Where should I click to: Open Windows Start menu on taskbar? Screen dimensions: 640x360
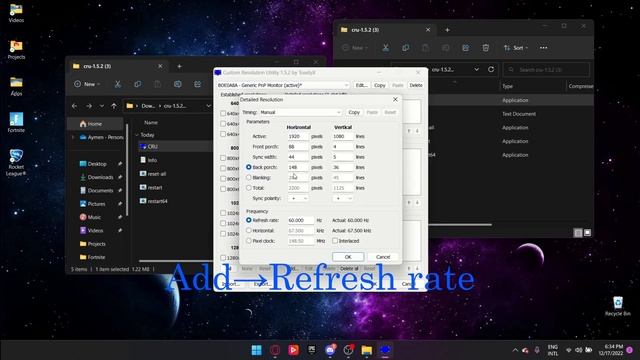coord(256,350)
